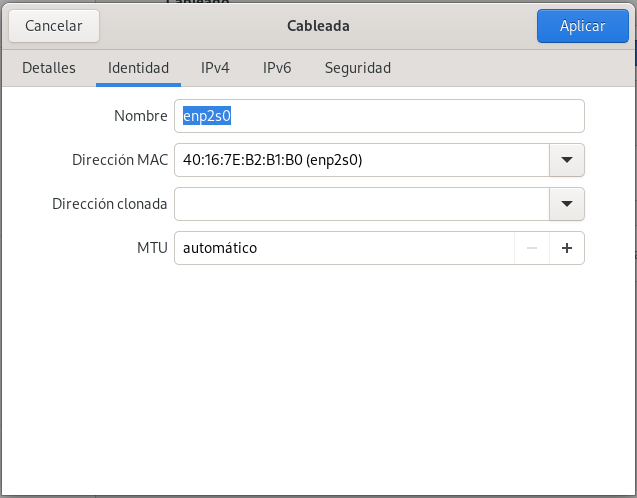Switch to the Detalles tab
The width and height of the screenshot is (637, 498).
[49, 68]
